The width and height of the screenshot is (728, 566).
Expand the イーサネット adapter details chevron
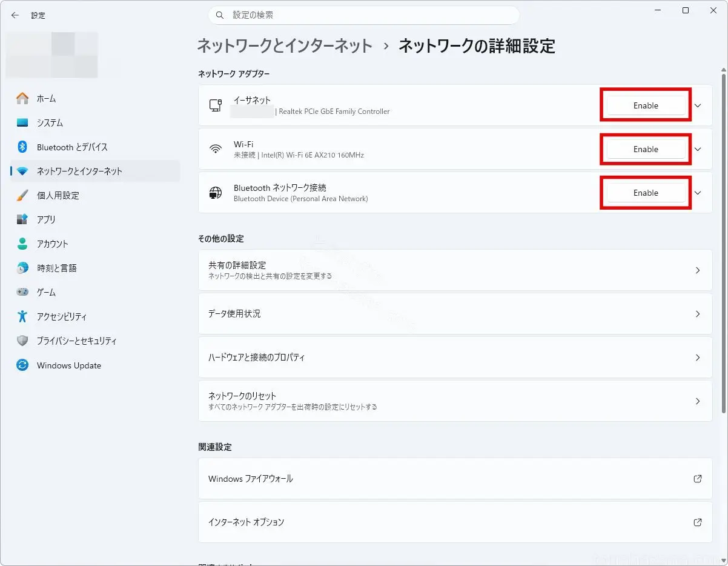[x=698, y=105]
